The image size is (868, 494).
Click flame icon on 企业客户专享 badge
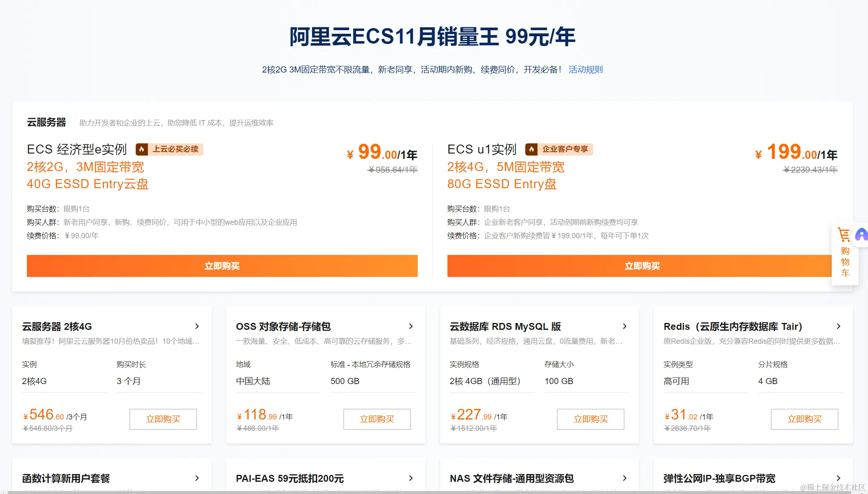point(531,149)
